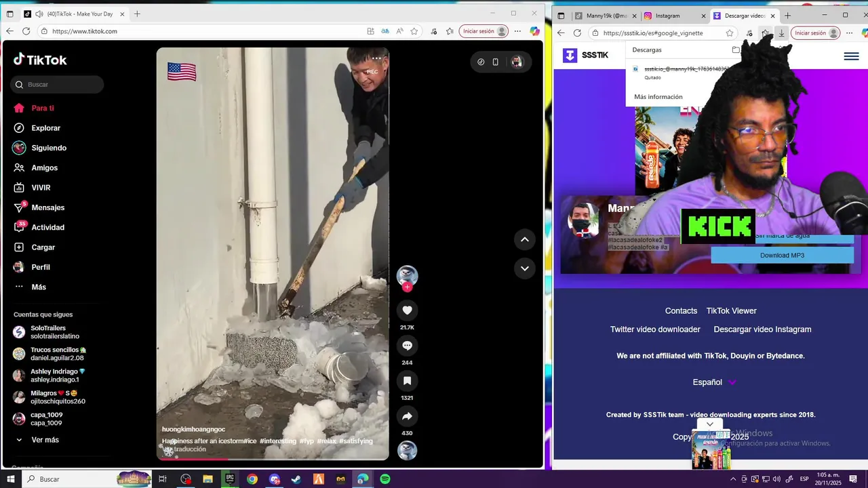Collapse the ad with the chevron near bottom
This screenshot has width=868, height=488.
pyautogui.click(x=709, y=424)
